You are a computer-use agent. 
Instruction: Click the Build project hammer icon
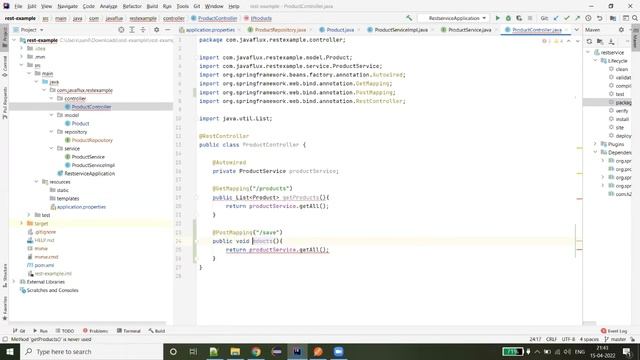tap(409, 18)
